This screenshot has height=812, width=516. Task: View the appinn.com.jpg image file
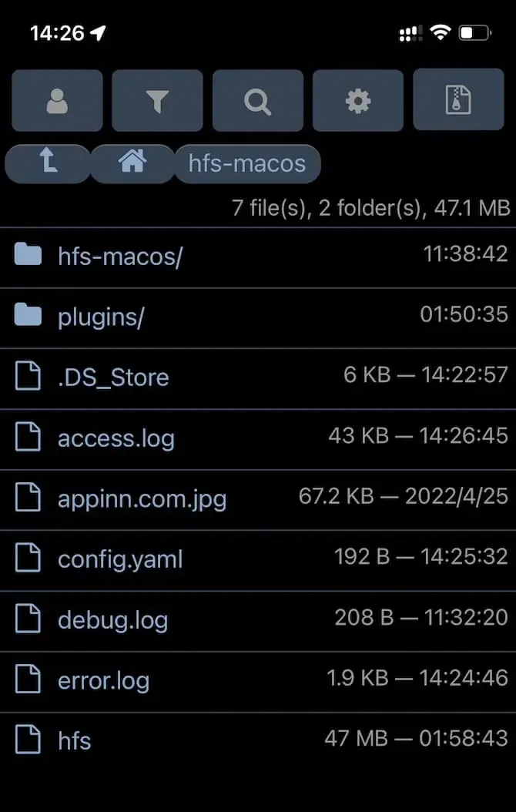click(142, 499)
